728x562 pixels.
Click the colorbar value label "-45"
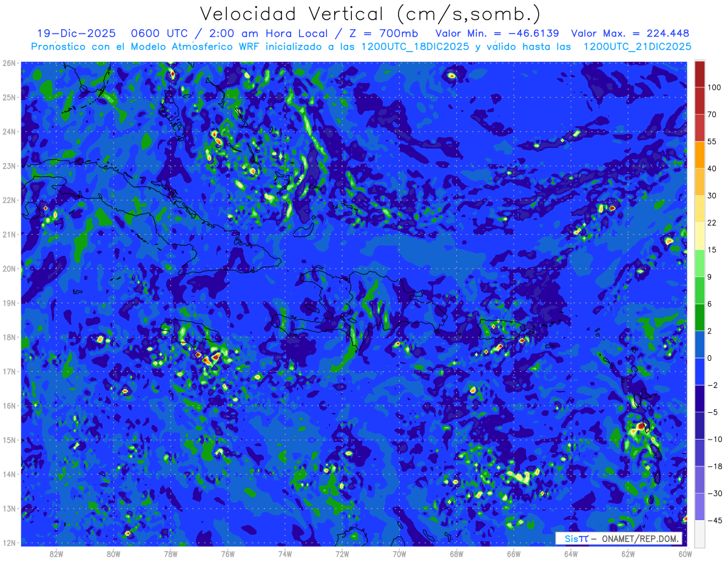714,520
